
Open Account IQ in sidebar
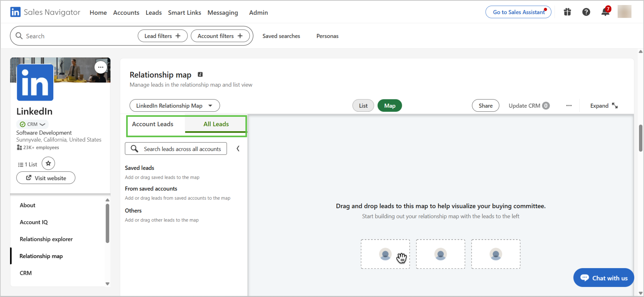click(x=34, y=222)
